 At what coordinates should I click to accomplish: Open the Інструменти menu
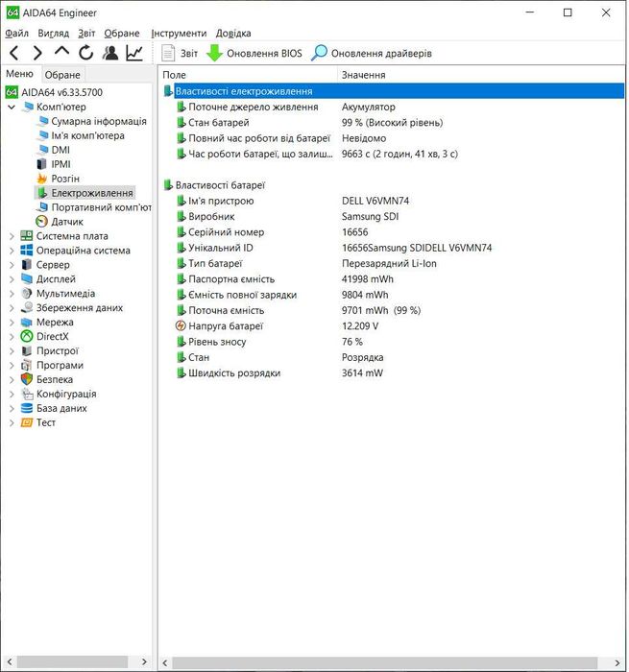[179, 33]
